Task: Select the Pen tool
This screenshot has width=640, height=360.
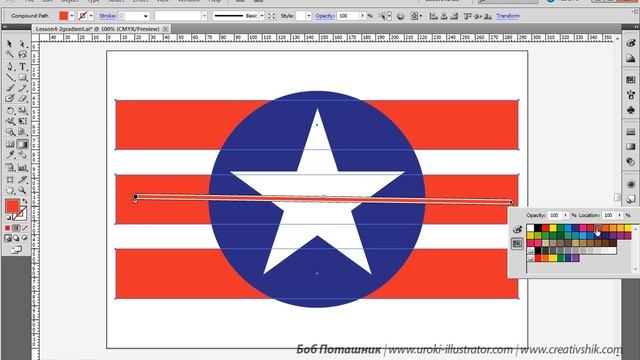Action: [10, 66]
